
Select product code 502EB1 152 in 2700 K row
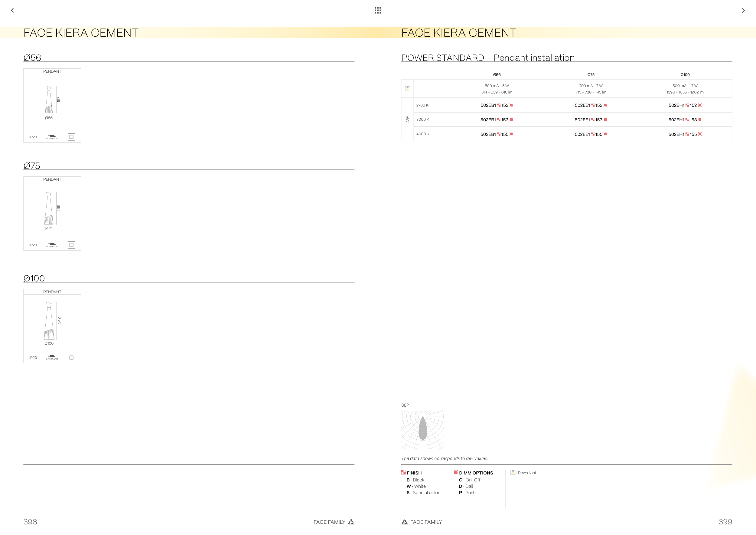(494, 105)
